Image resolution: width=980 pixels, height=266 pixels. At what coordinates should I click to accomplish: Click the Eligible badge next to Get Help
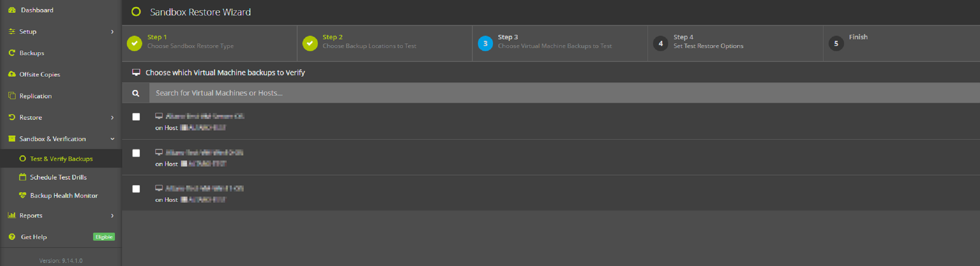pyautogui.click(x=104, y=237)
